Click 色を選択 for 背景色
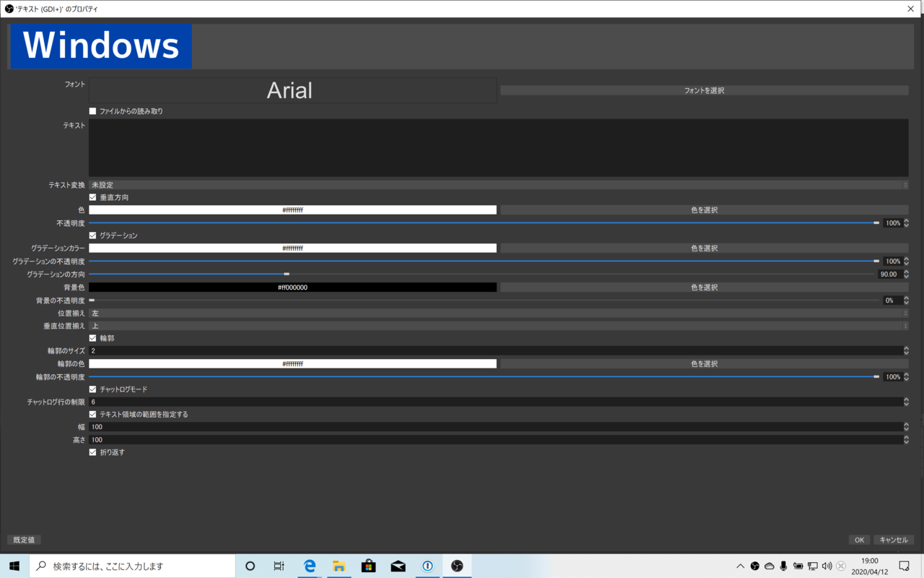924x578 pixels. 704,287
